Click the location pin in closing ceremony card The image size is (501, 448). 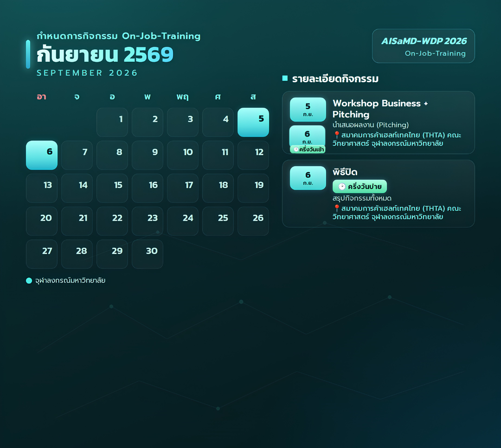point(336,208)
